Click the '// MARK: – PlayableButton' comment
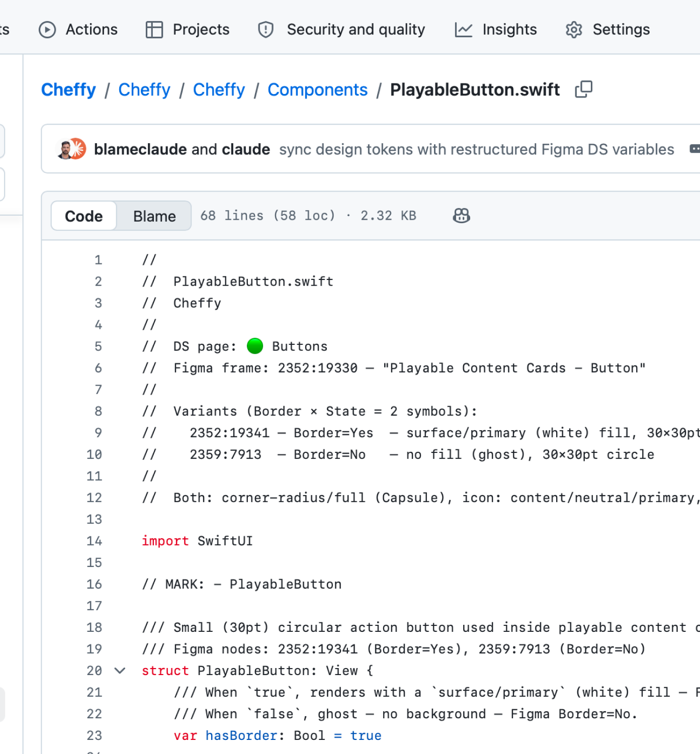The image size is (700, 754). 242,584
